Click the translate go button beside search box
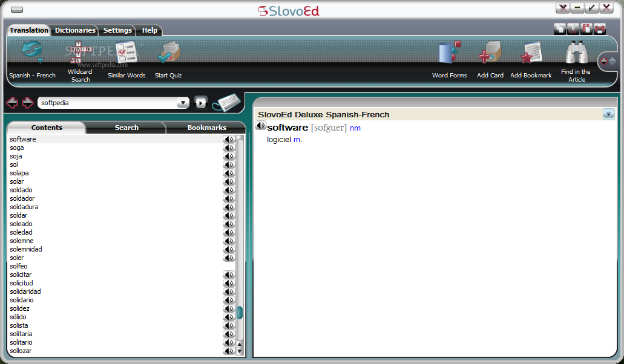Image resolution: width=624 pixels, height=364 pixels. pyautogui.click(x=200, y=103)
